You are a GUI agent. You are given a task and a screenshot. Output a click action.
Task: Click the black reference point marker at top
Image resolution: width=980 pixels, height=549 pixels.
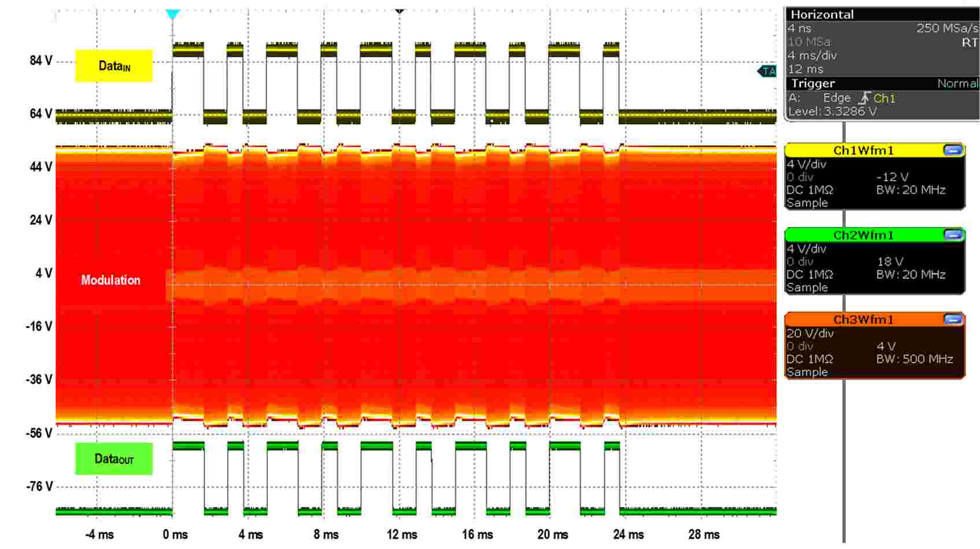click(x=399, y=11)
